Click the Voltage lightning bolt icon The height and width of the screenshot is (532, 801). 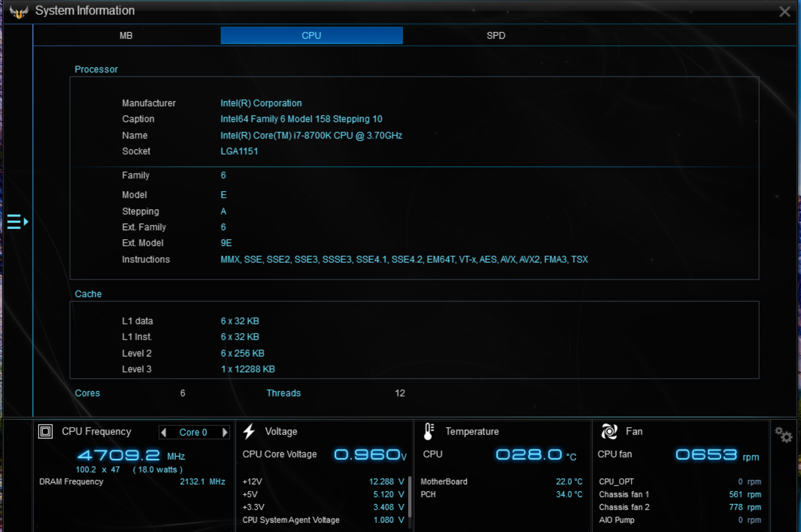(249, 432)
